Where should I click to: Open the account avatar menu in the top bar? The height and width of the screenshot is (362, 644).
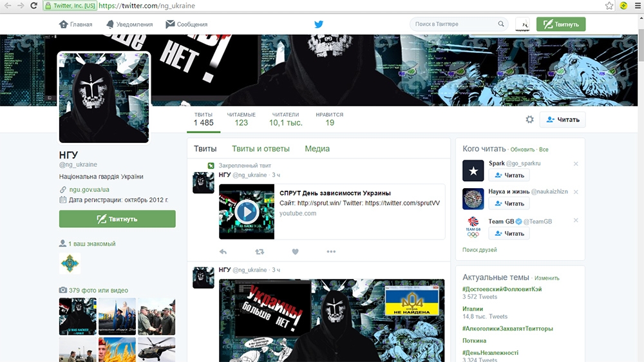[x=522, y=24]
